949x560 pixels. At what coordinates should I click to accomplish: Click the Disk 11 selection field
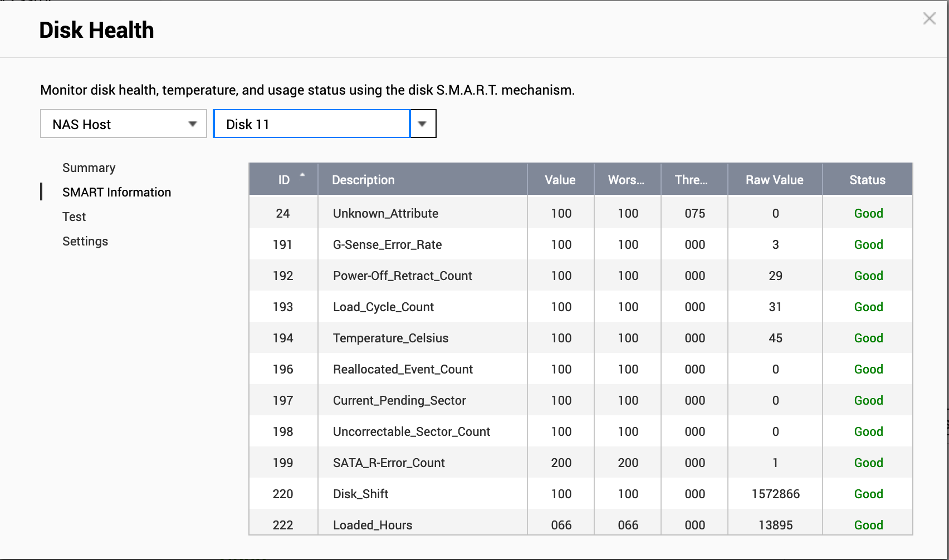pyautogui.click(x=312, y=124)
